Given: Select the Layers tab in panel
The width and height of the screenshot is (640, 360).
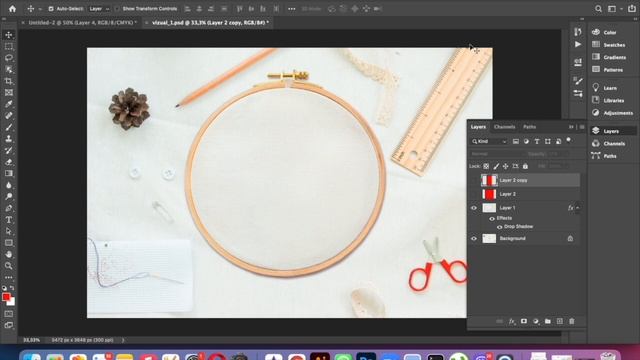Looking at the screenshot, I should 478,127.
